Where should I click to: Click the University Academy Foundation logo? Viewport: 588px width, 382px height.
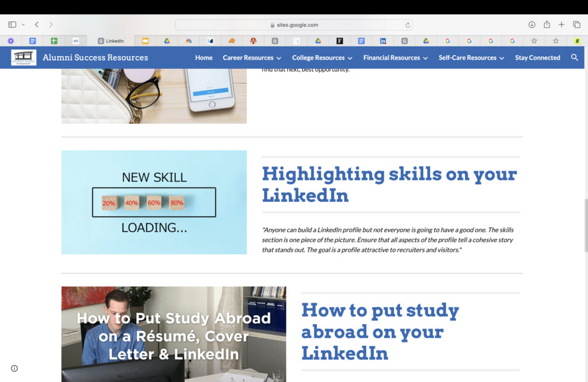(x=24, y=57)
